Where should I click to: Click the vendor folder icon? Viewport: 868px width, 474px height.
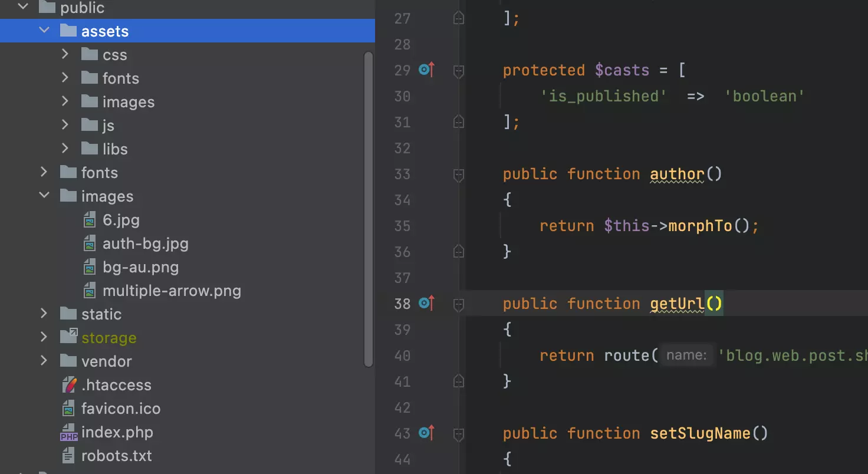click(x=68, y=361)
